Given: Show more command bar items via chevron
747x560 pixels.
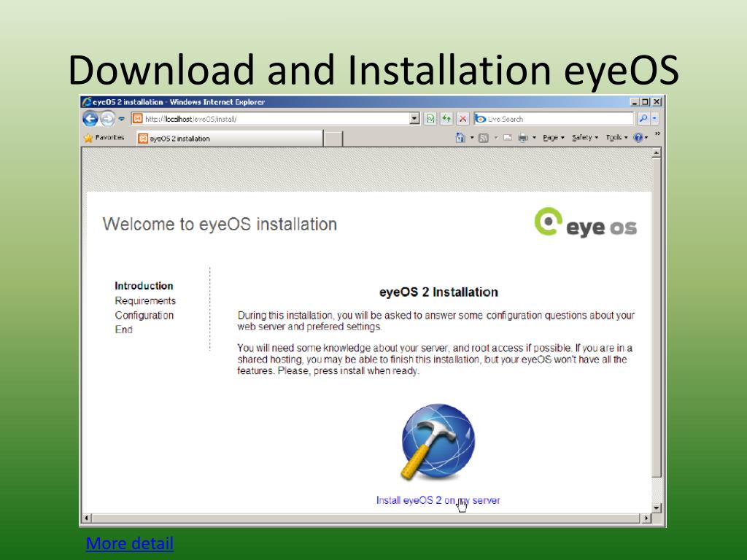Looking at the screenshot, I should 657,134.
